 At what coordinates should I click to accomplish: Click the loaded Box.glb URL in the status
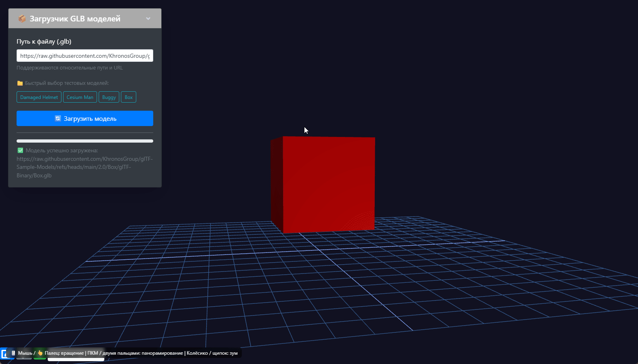[x=85, y=167]
